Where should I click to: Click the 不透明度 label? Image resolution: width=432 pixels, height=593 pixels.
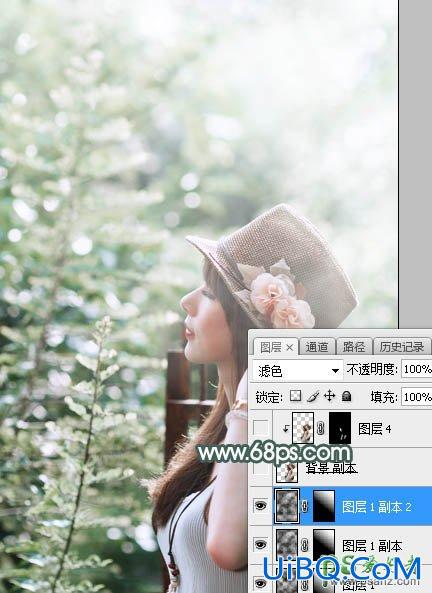[372, 369]
